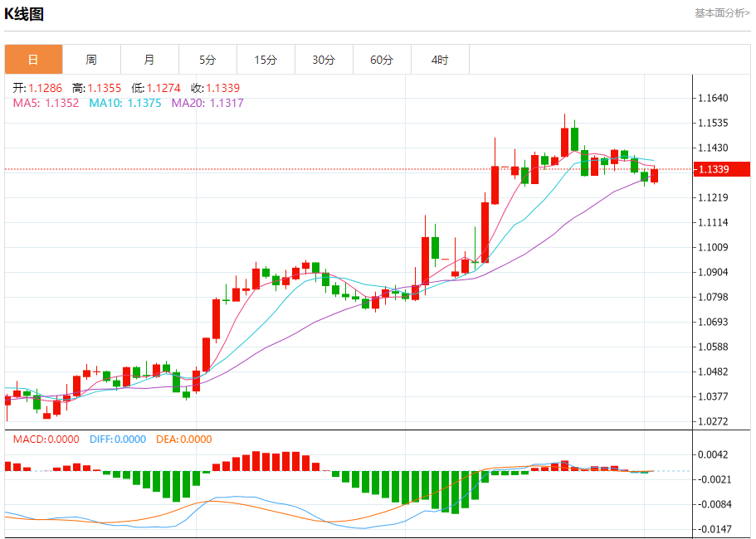
Task: Click the MA10 1.1375 legend label
Action: point(124,103)
